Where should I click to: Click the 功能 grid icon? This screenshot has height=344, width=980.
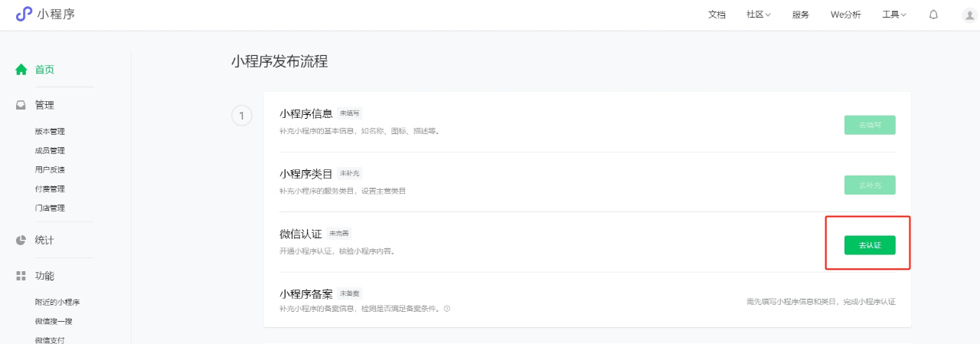21,276
